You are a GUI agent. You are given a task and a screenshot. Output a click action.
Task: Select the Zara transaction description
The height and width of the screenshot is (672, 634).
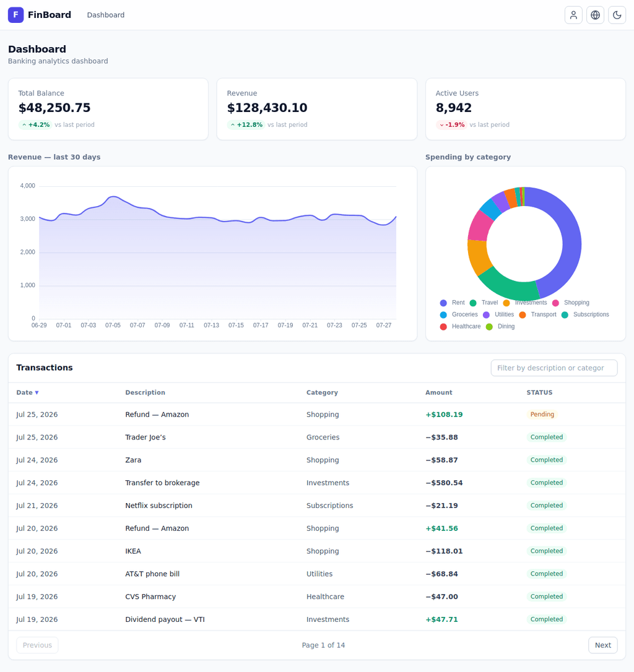pos(133,460)
